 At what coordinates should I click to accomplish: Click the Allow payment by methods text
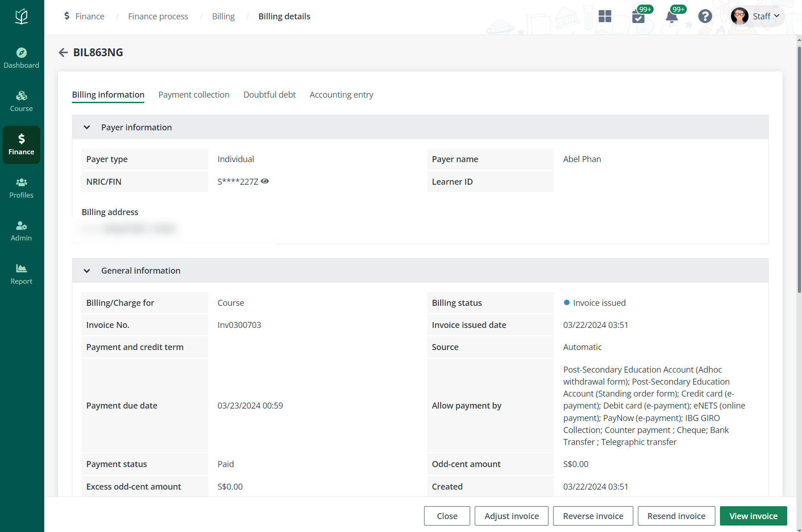(x=654, y=406)
